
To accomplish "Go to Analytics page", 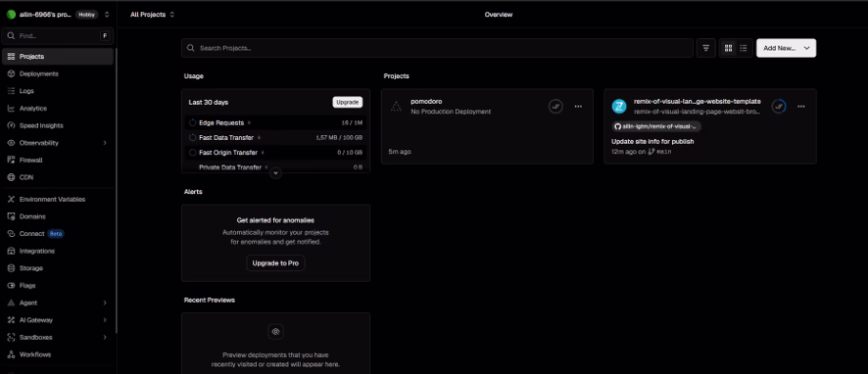I will pos(58,109).
